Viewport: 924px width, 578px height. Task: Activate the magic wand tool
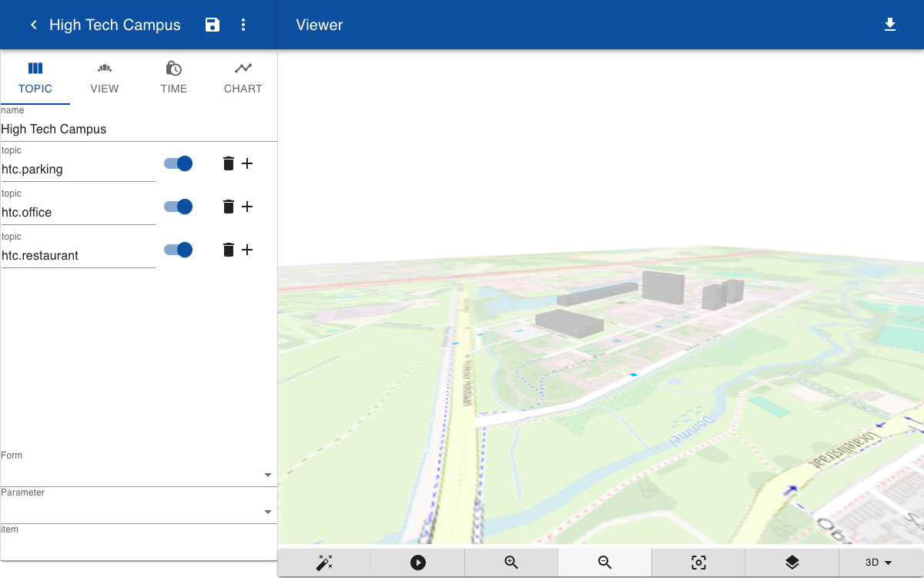tap(324, 563)
